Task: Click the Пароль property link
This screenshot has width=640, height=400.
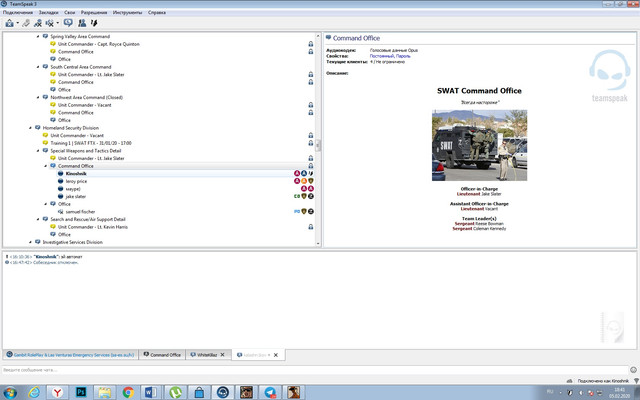Action: coord(403,56)
